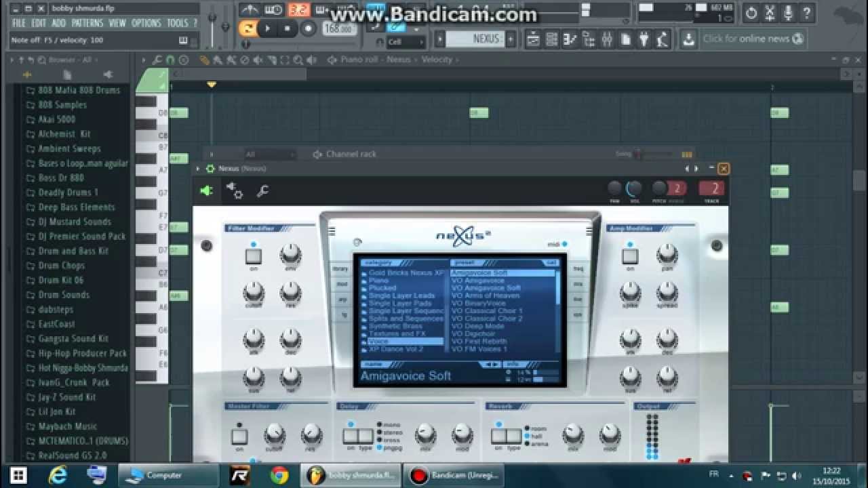The height and width of the screenshot is (488, 868).
Task: Open Nexus window options arrow menu
Action: tap(198, 169)
